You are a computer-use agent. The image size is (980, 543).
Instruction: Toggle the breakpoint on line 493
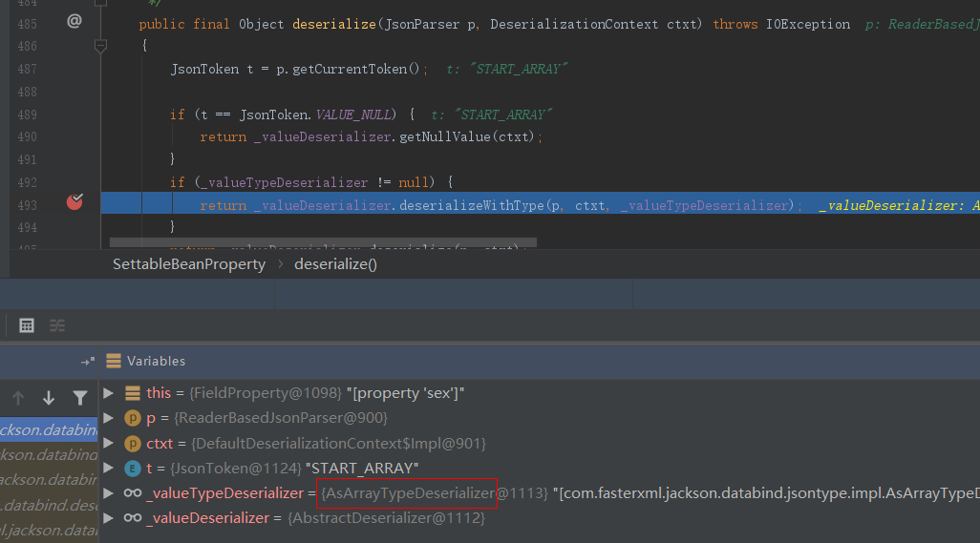(x=75, y=201)
